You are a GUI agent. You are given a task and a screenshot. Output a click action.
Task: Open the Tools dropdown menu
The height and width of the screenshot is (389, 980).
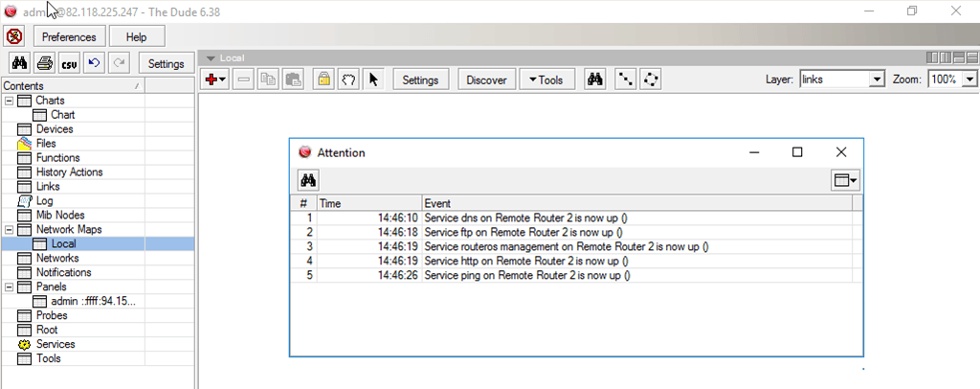pos(546,80)
